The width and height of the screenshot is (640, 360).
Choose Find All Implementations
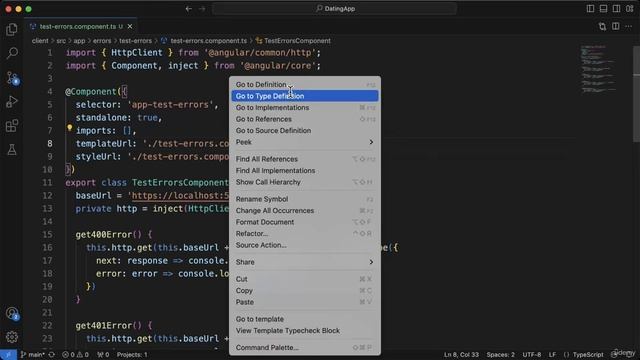coord(305,171)
